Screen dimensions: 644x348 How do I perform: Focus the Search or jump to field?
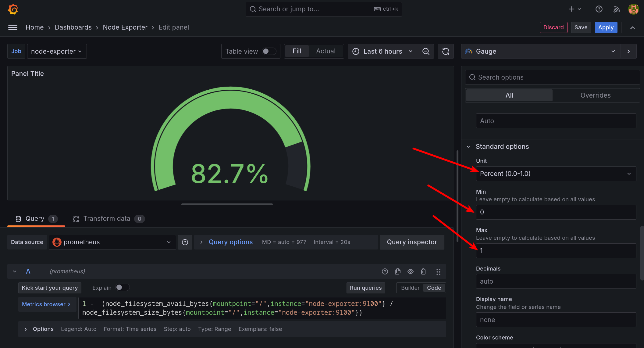coord(324,9)
